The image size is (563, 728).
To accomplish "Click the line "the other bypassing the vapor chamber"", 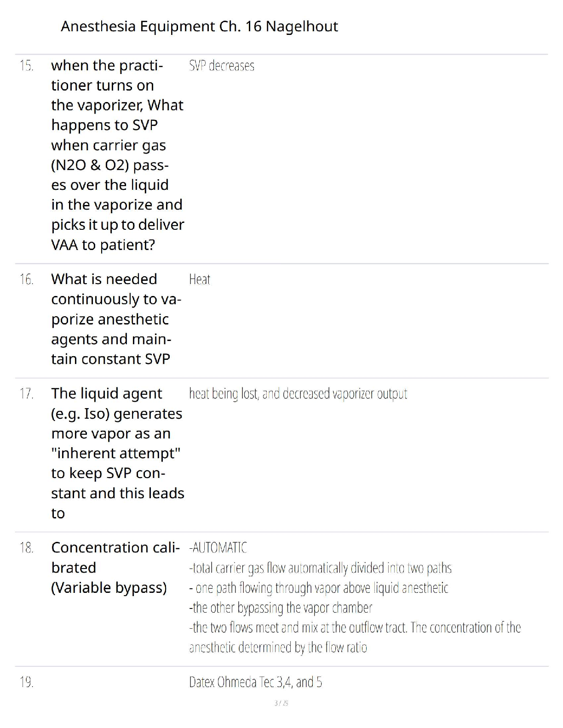I will (281, 608).
